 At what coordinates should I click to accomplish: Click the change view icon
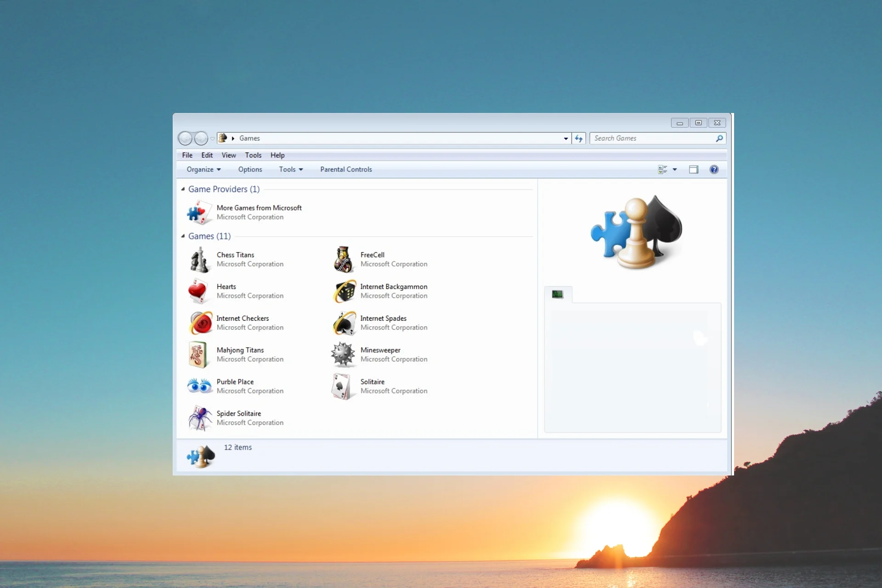click(662, 170)
